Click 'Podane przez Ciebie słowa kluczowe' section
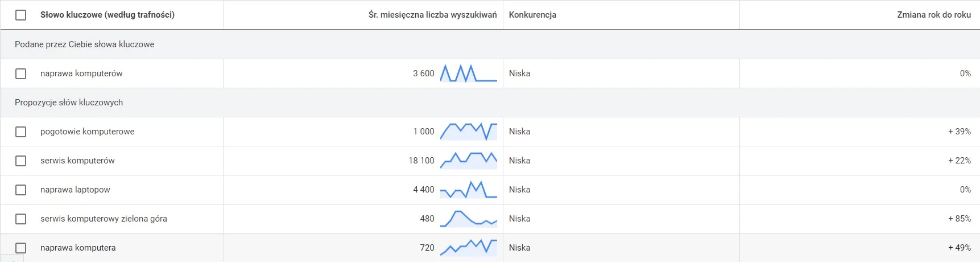 pyautogui.click(x=84, y=44)
